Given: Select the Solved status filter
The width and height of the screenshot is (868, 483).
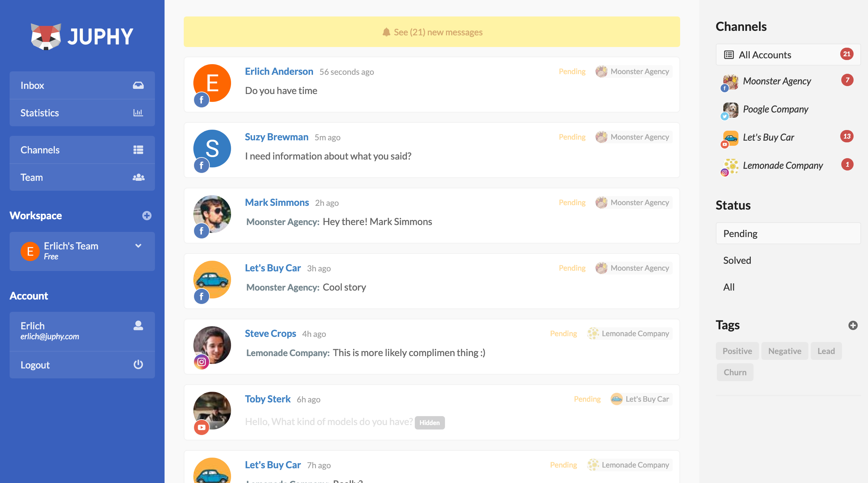Looking at the screenshot, I should 737,260.
